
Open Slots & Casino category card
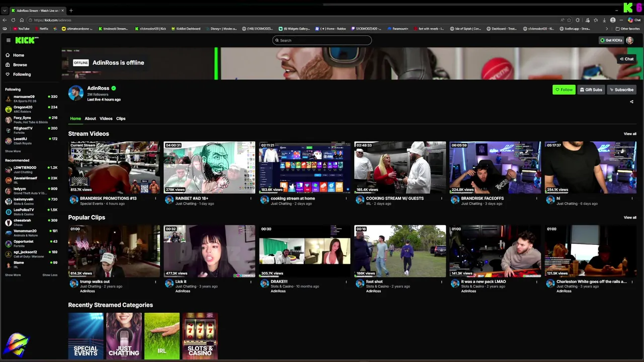click(x=200, y=336)
